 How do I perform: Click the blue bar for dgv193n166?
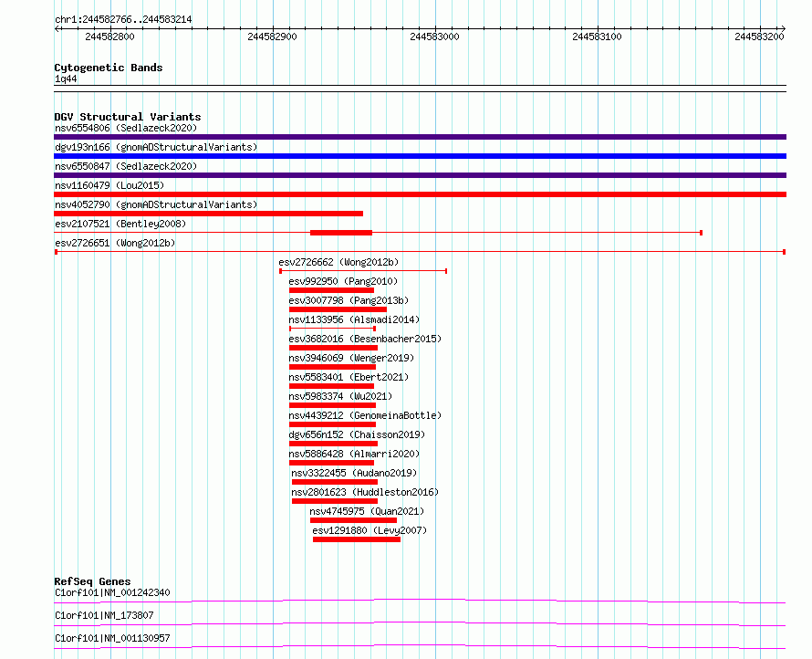[420, 156]
